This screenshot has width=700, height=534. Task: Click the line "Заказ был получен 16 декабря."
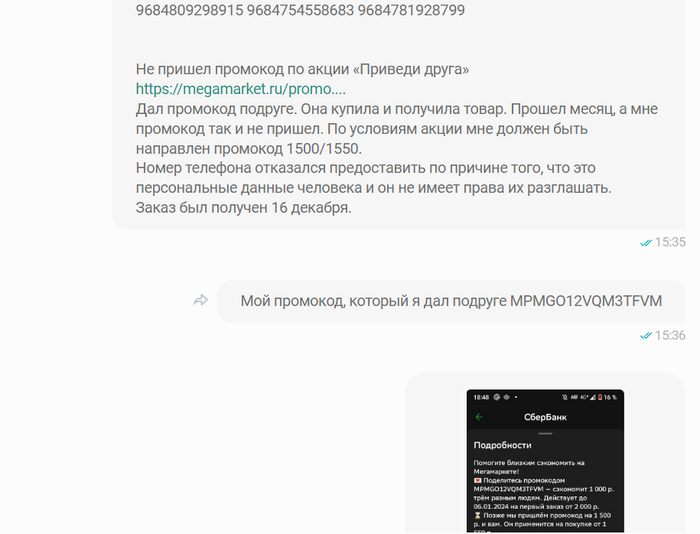(243, 208)
